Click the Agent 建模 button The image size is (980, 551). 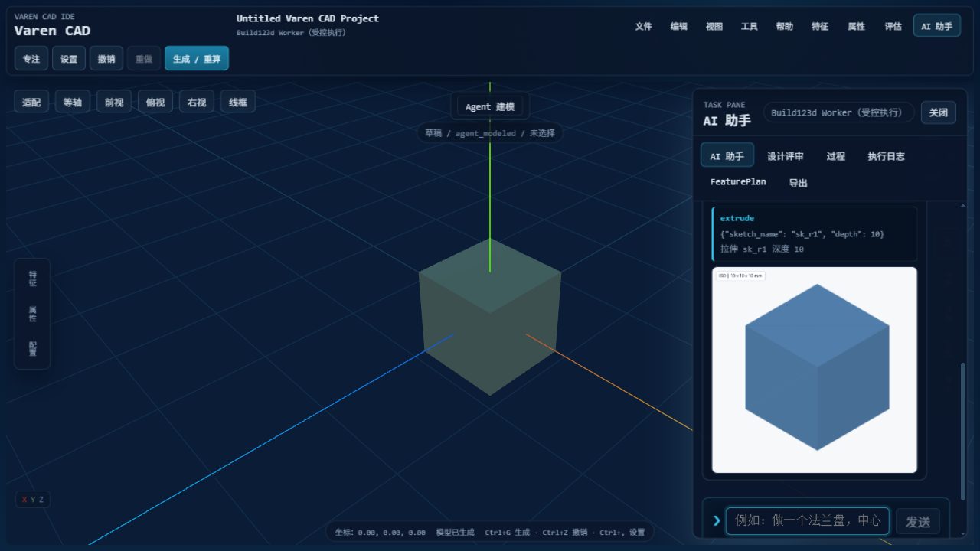(x=490, y=106)
